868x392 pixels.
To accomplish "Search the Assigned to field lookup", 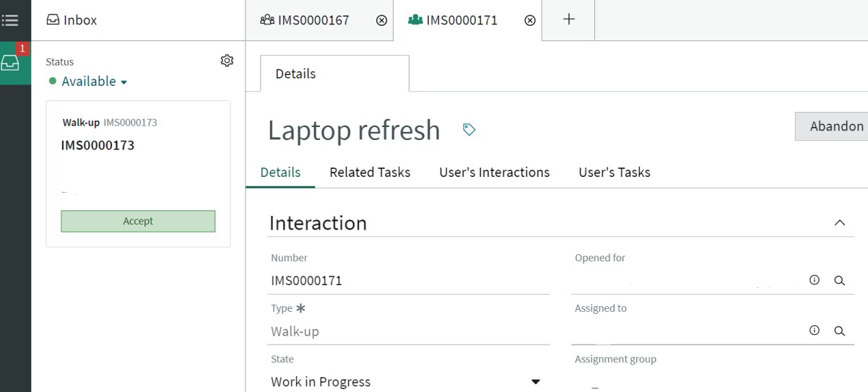I will 839,331.
